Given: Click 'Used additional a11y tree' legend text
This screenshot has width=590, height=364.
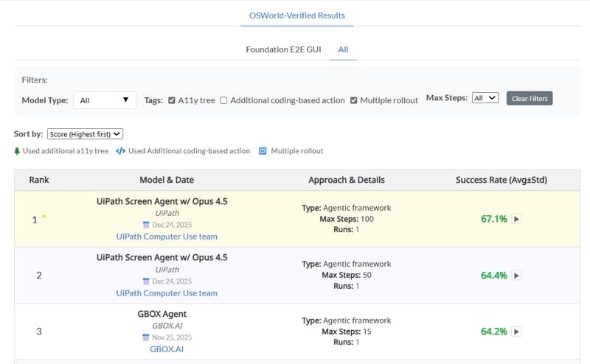Looking at the screenshot, I should tap(66, 151).
